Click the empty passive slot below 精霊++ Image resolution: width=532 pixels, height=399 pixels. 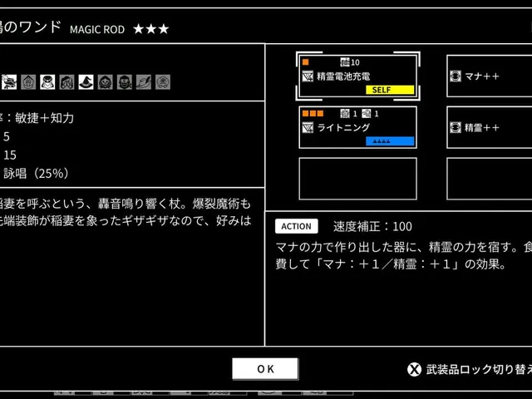coord(490,179)
